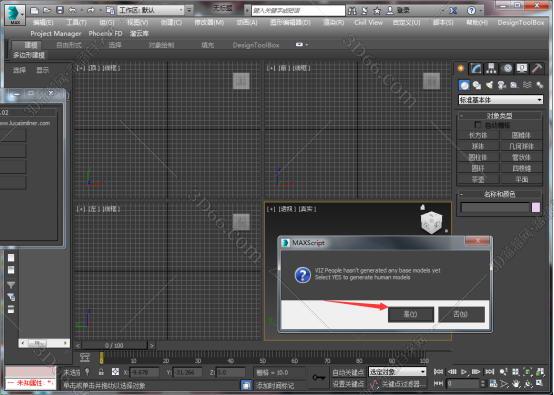Open the Hierarchy command panel tab
The image size is (554, 395).
pyautogui.click(x=491, y=68)
